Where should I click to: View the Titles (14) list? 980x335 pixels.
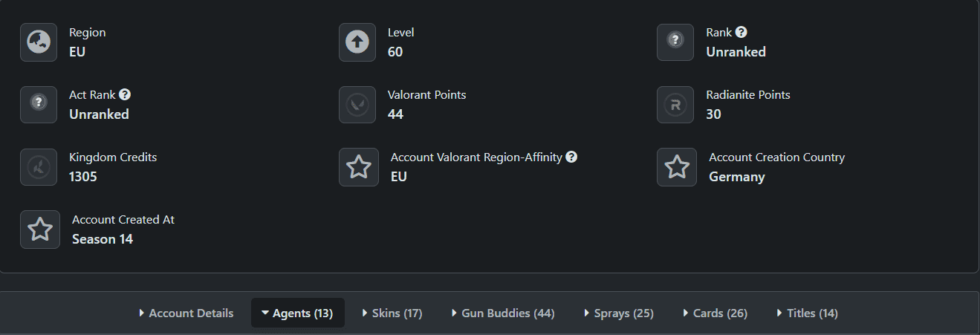point(807,313)
